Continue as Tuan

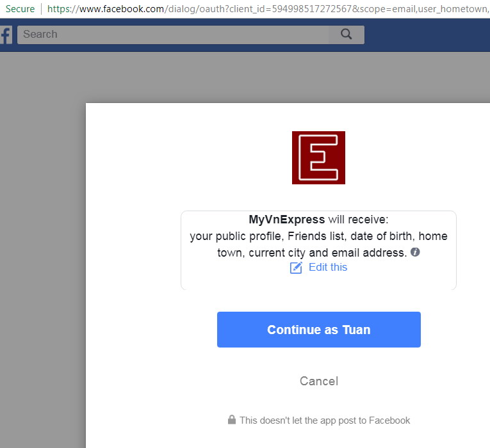319,330
